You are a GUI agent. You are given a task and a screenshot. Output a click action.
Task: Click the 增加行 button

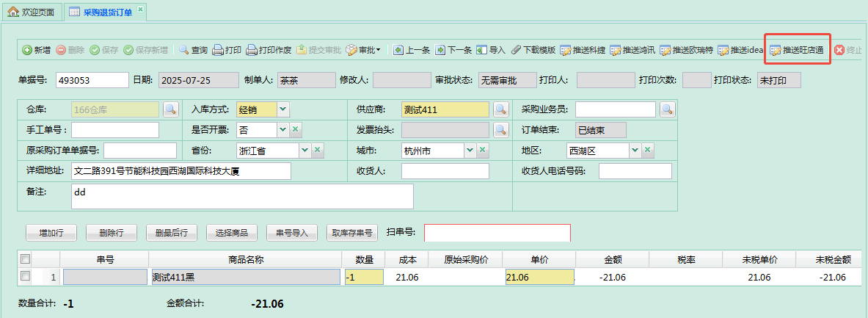[51, 233]
